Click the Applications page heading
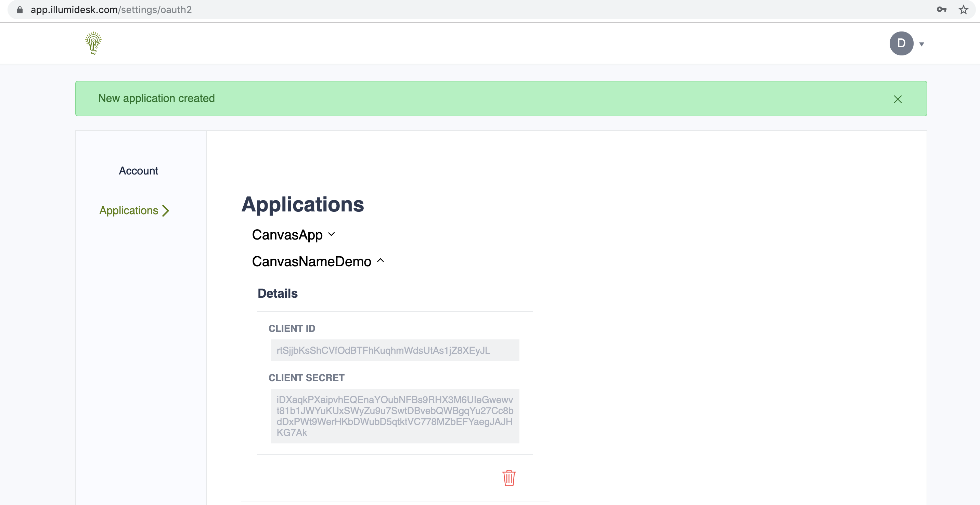 (x=302, y=204)
